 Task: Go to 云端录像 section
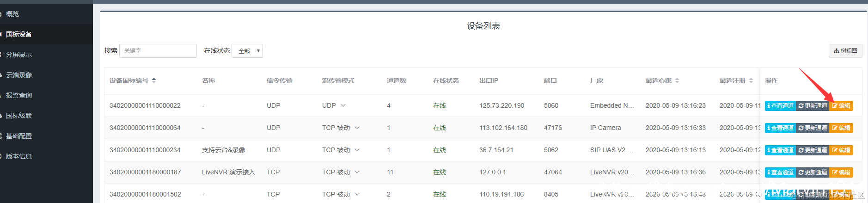point(19,75)
